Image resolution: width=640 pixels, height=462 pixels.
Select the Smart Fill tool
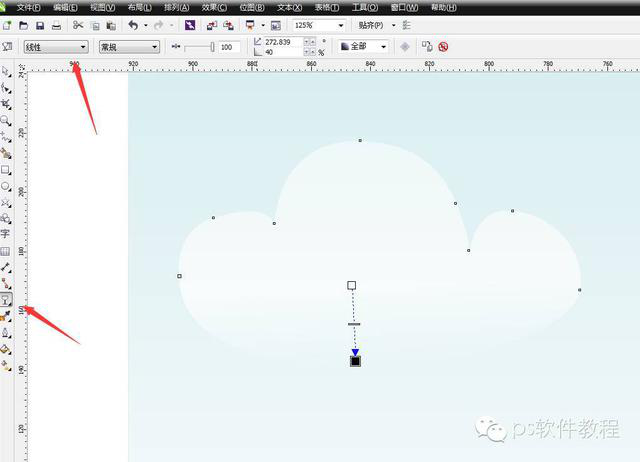[6, 153]
